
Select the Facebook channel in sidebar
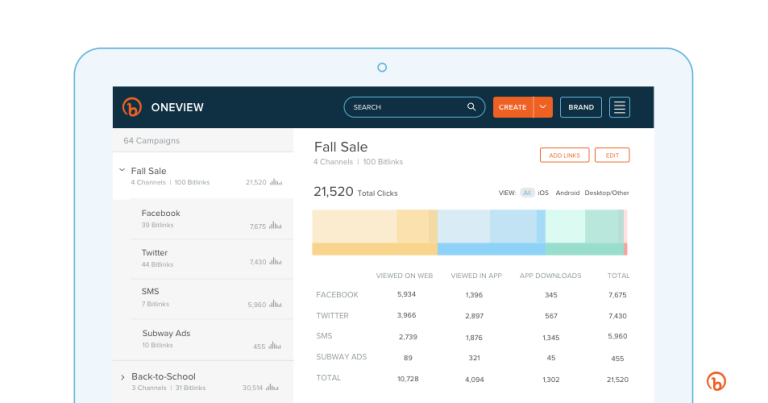[212, 219]
